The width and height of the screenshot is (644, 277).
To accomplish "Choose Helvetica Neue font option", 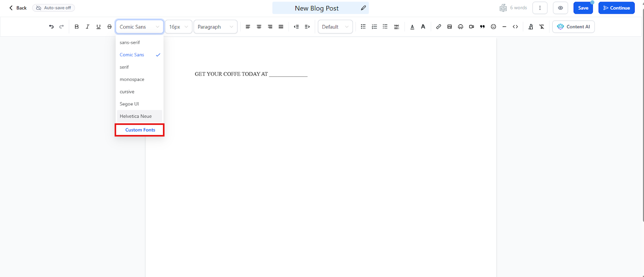I will click(x=136, y=116).
